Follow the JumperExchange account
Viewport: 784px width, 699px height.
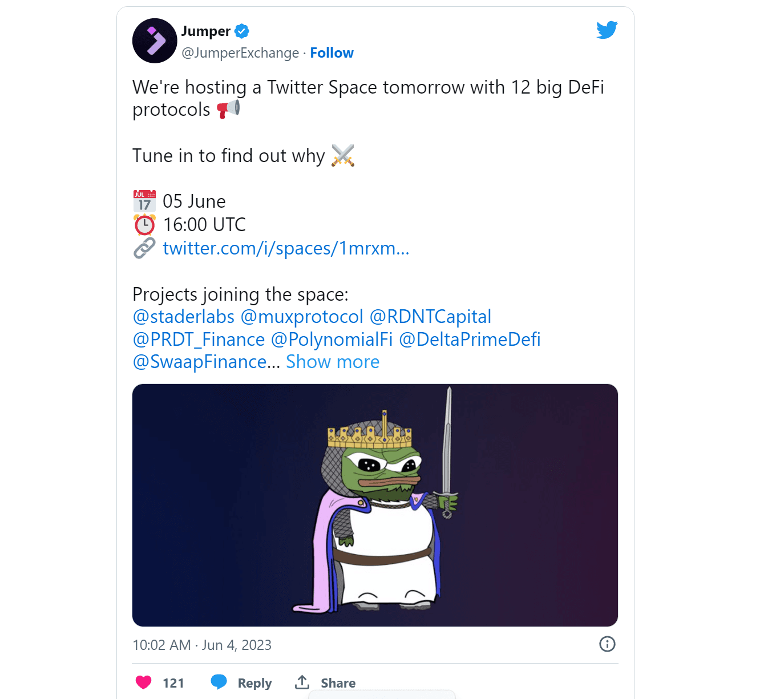point(332,53)
